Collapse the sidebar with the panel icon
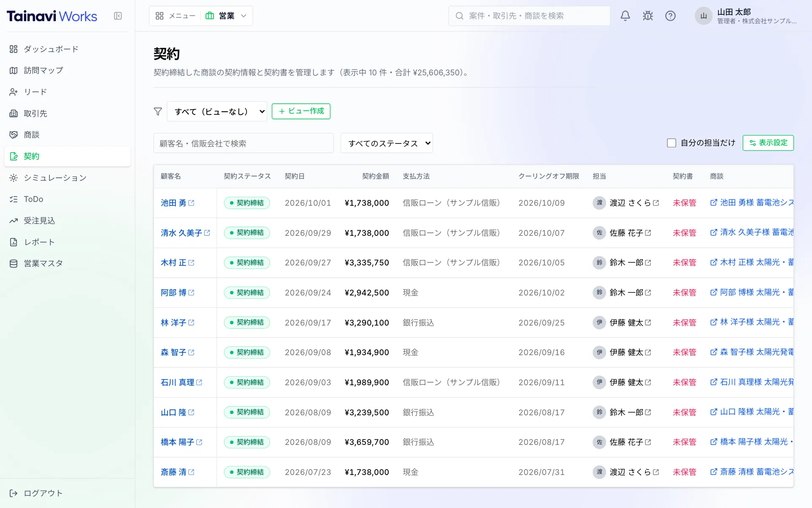Image resolution: width=812 pixels, height=508 pixels. 118,16
